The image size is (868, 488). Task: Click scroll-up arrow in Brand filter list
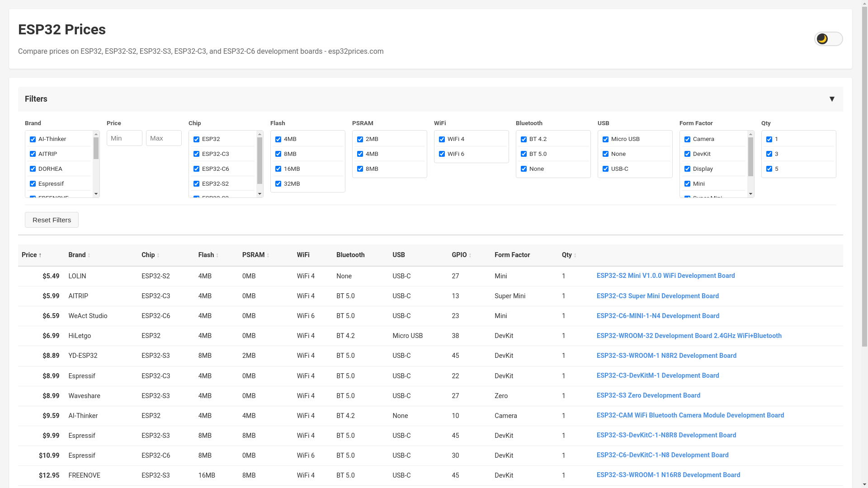coord(96,134)
